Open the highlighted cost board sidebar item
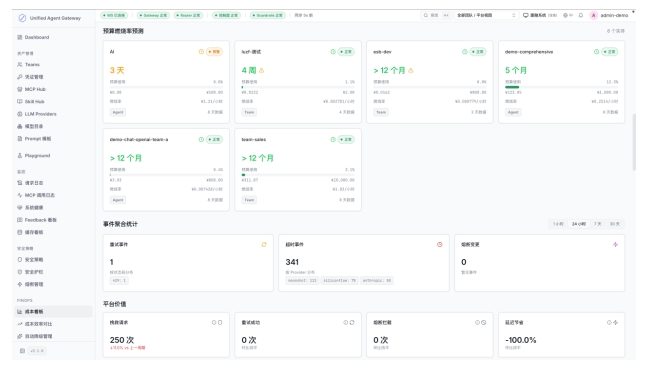The width and height of the screenshot is (646, 374). (54, 311)
